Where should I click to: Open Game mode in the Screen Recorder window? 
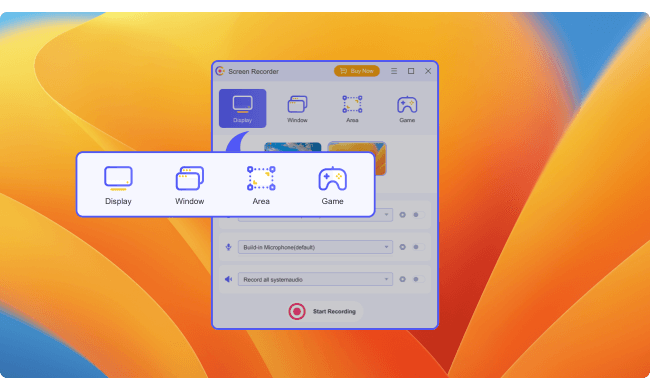pos(407,109)
